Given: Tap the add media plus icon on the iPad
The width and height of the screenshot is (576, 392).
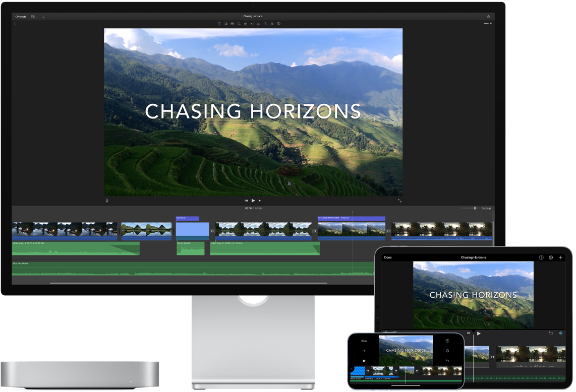Looking at the screenshot, I should [x=561, y=257].
